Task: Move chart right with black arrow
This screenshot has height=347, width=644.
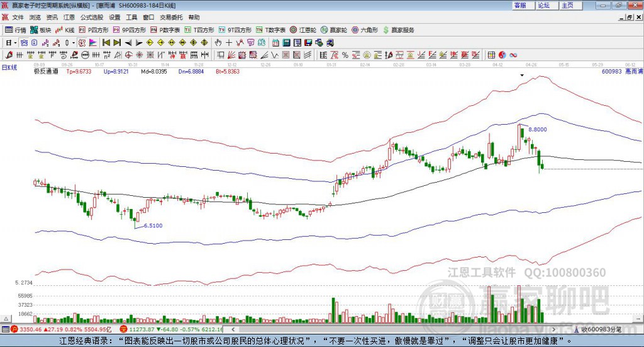Action: (139, 43)
